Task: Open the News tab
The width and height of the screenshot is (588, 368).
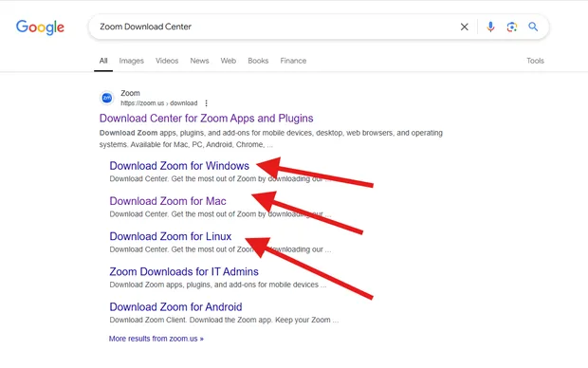Action: point(199,61)
